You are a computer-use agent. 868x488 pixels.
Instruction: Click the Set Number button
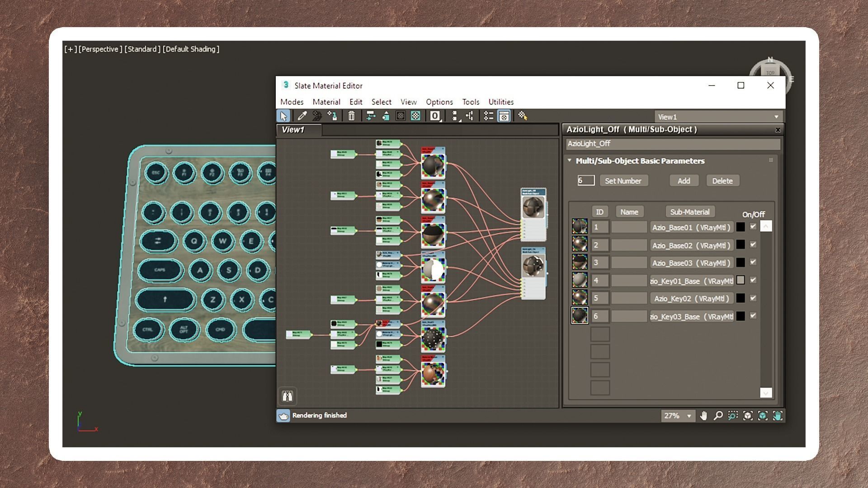click(x=623, y=181)
